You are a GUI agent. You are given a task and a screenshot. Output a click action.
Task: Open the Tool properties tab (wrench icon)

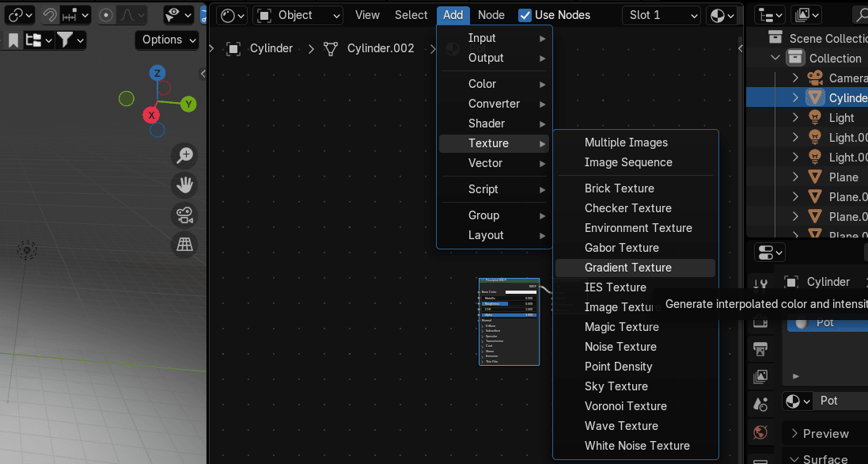(760, 283)
